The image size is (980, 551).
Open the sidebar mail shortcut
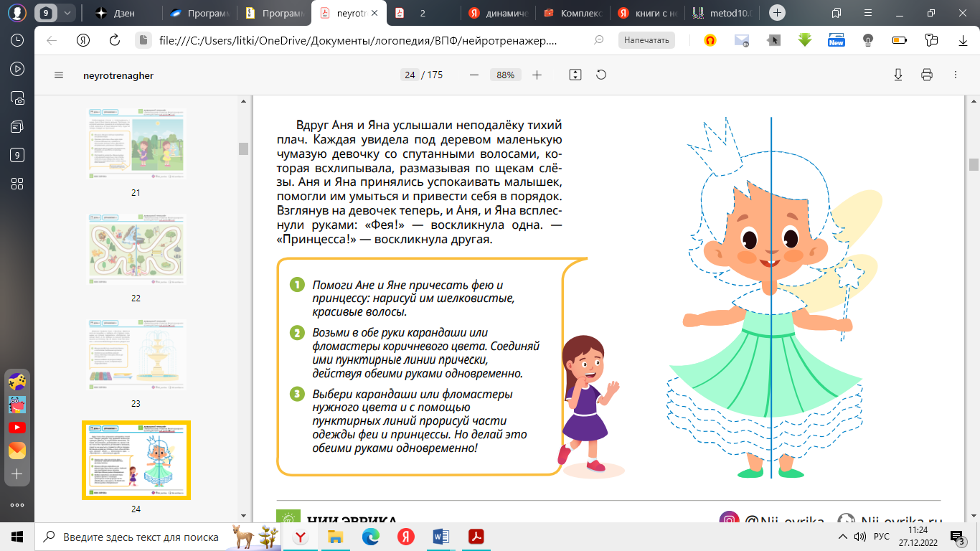click(17, 451)
